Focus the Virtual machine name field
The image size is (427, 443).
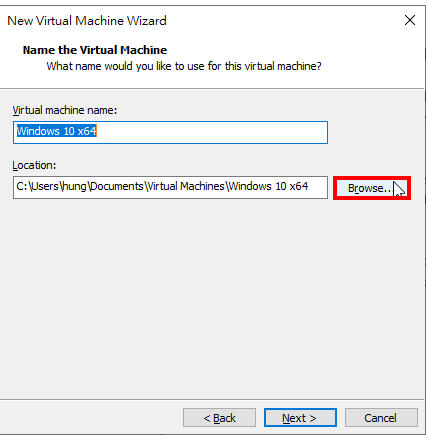(x=170, y=133)
